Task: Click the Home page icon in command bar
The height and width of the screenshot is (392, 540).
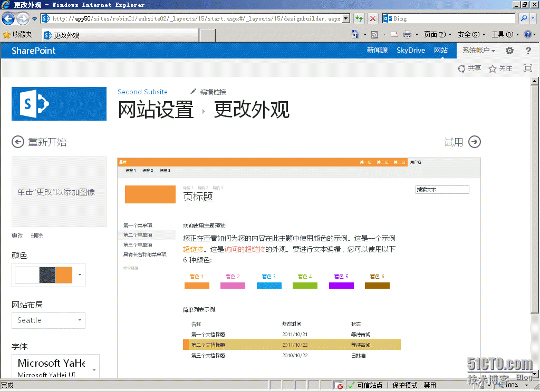Action: coord(355,34)
